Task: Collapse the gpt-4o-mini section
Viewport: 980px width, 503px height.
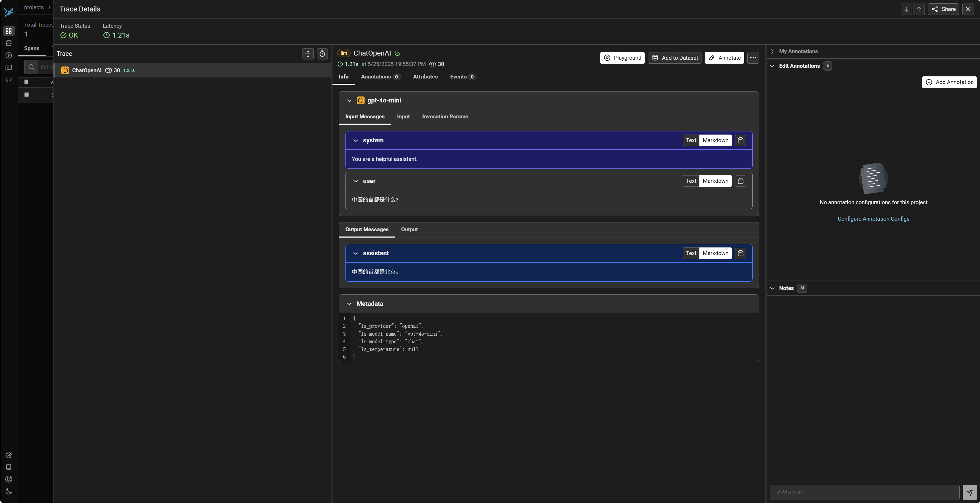Action: click(349, 100)
